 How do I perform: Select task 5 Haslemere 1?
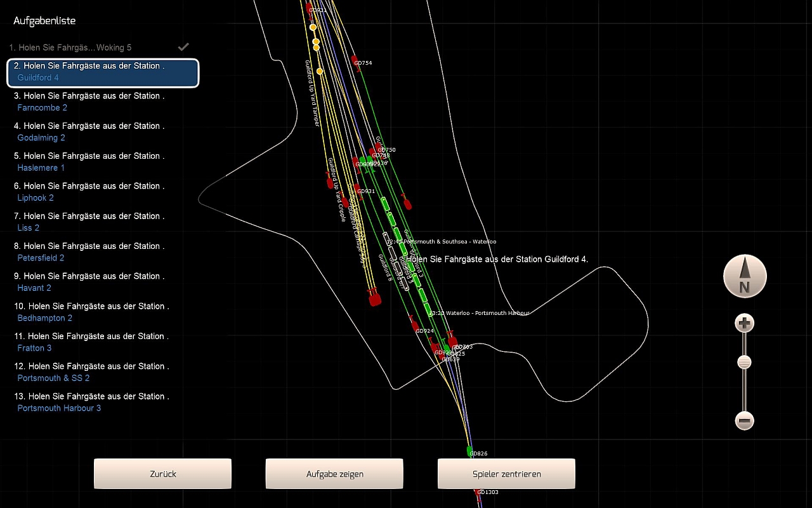pos(103,162)
